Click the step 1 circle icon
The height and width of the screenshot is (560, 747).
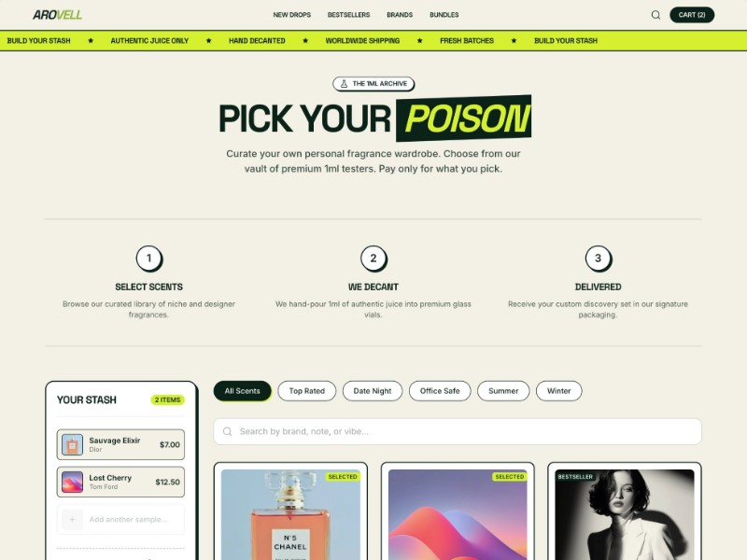click(x=149, y=259)
